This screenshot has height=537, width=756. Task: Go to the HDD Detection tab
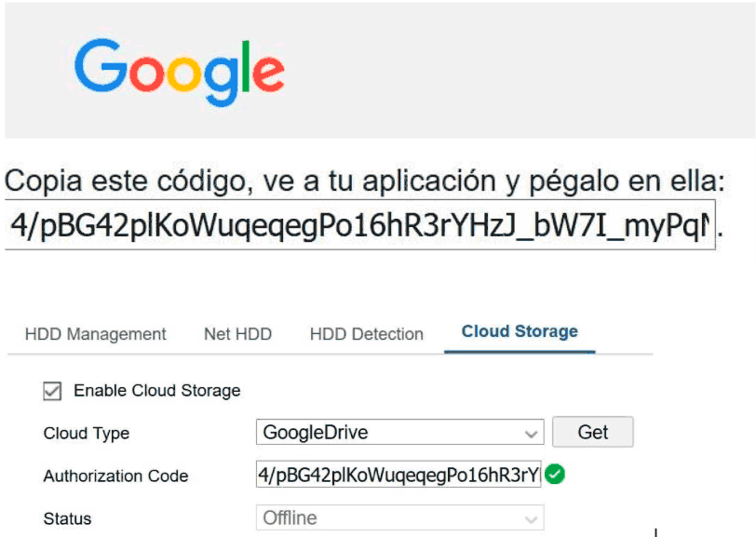(x=366, y=334)
